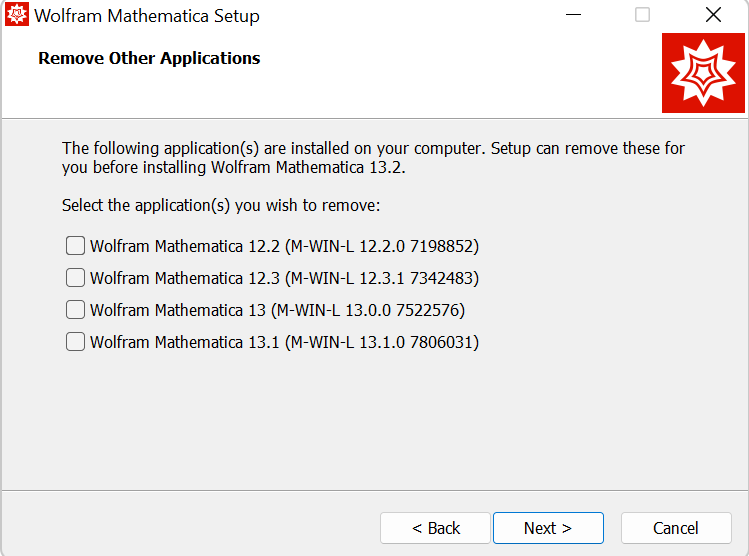This screenshot has height=556, width=749.
Task: Click the 'Select the application(s) you wish to remove' text
Action: pos(221,205)
